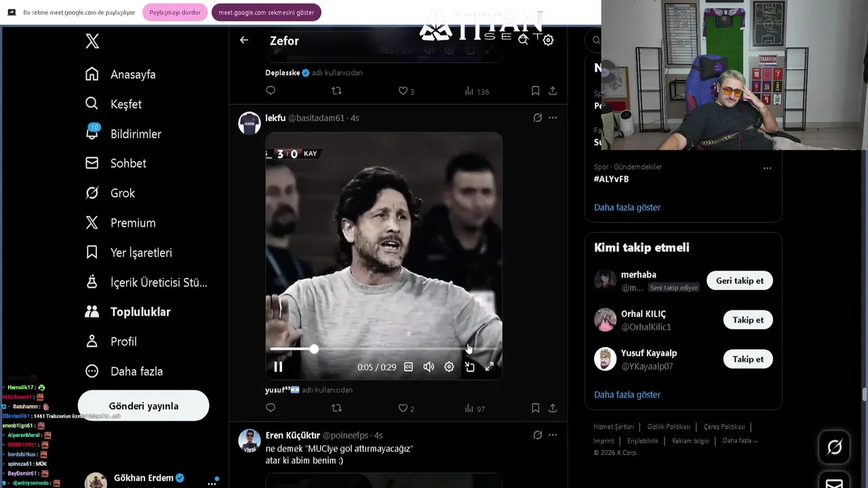Seek using the video progress bar

coord(383,349)
